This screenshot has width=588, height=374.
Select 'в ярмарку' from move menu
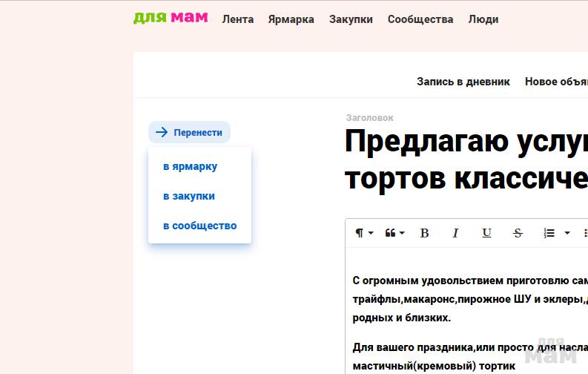coord(191,166)
